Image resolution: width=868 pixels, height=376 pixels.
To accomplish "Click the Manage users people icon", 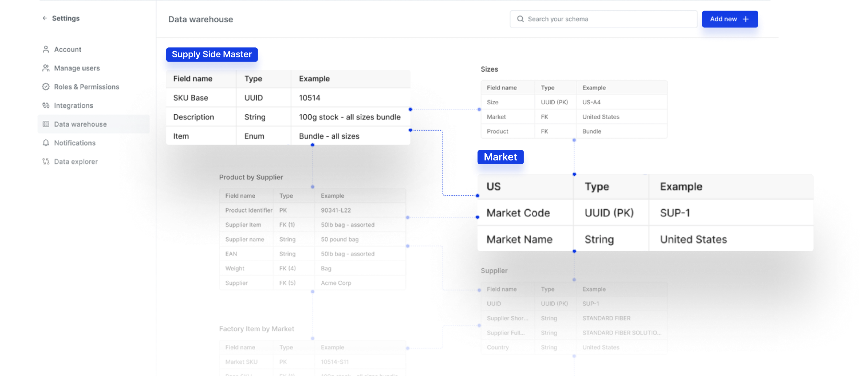I will point(46,68).
